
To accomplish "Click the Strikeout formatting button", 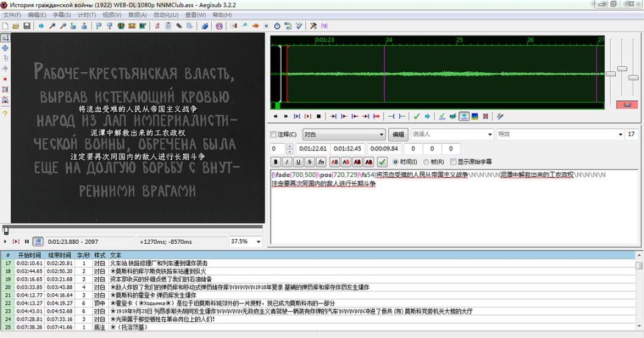I will [309, 162].
